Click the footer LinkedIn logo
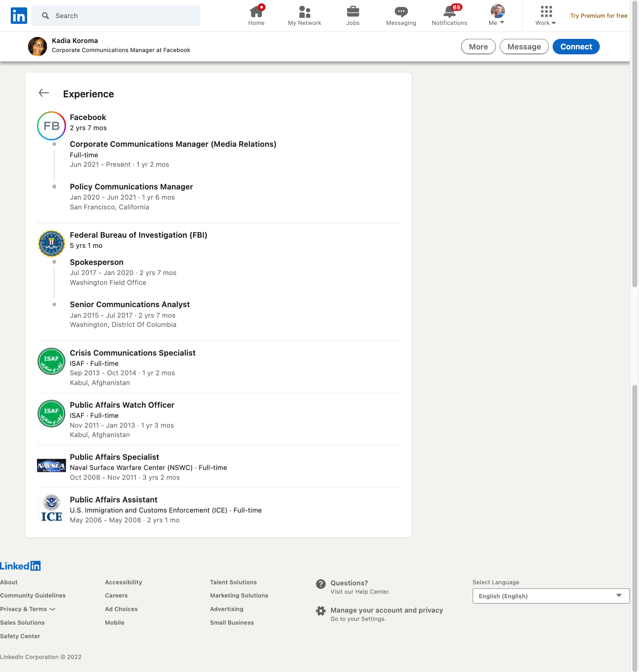This screenshot has height=672, width=639. point(20,566)
